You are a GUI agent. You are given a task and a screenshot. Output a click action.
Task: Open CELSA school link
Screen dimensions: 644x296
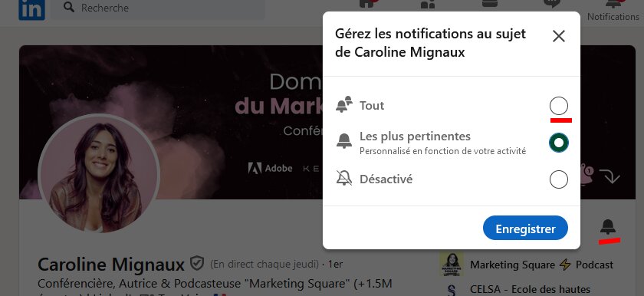point(530,290)
